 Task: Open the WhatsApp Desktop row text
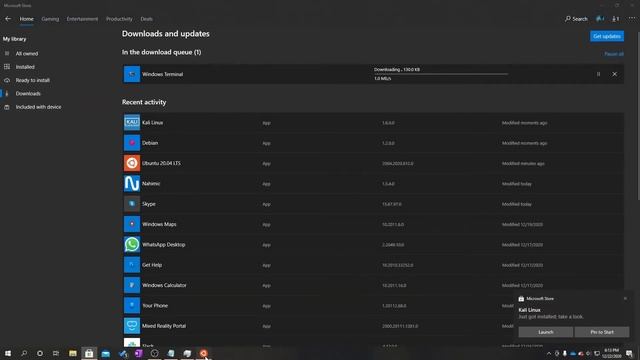[163, 244]
